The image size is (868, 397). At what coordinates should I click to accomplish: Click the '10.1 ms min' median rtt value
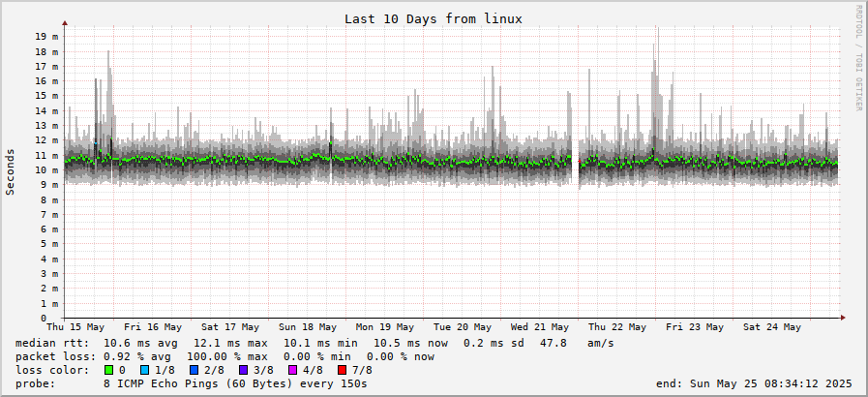point(320,344)
